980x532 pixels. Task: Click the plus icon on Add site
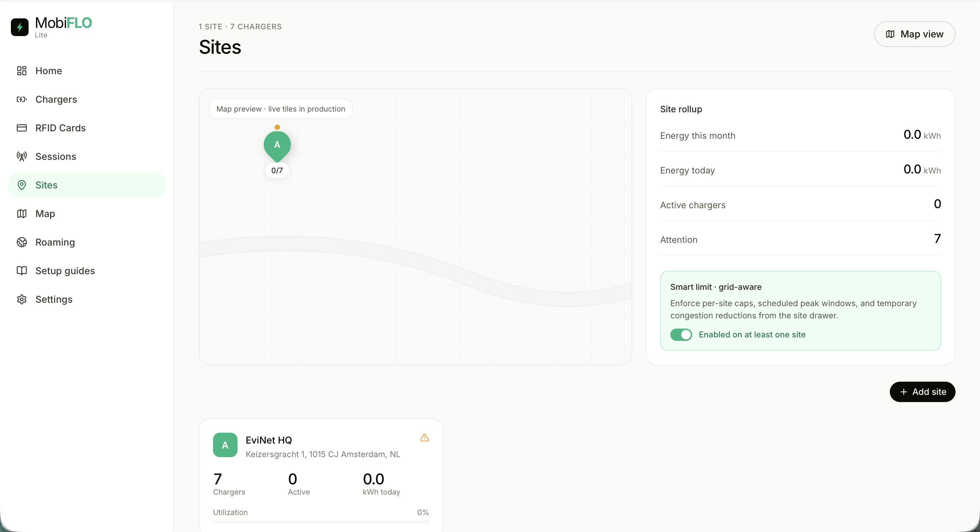click(903, 392)
